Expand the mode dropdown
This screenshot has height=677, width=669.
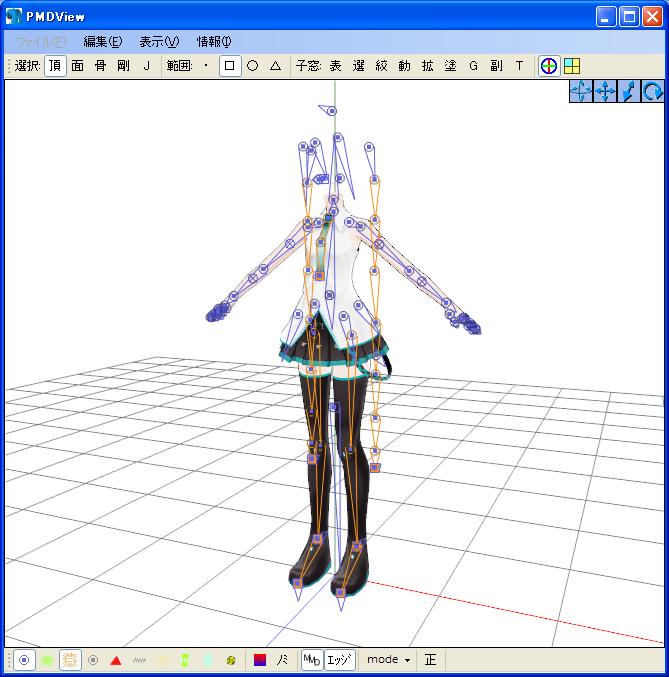point(388,660)
